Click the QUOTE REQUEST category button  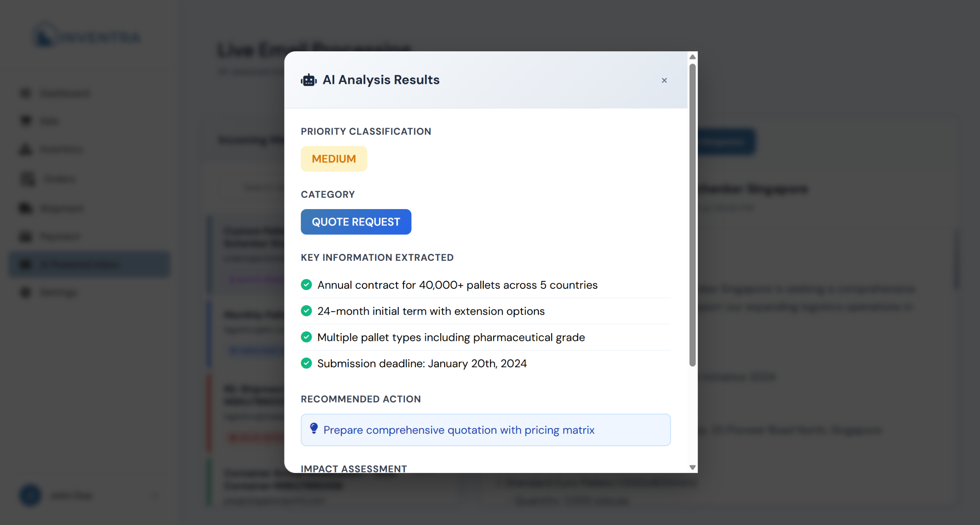356,222
